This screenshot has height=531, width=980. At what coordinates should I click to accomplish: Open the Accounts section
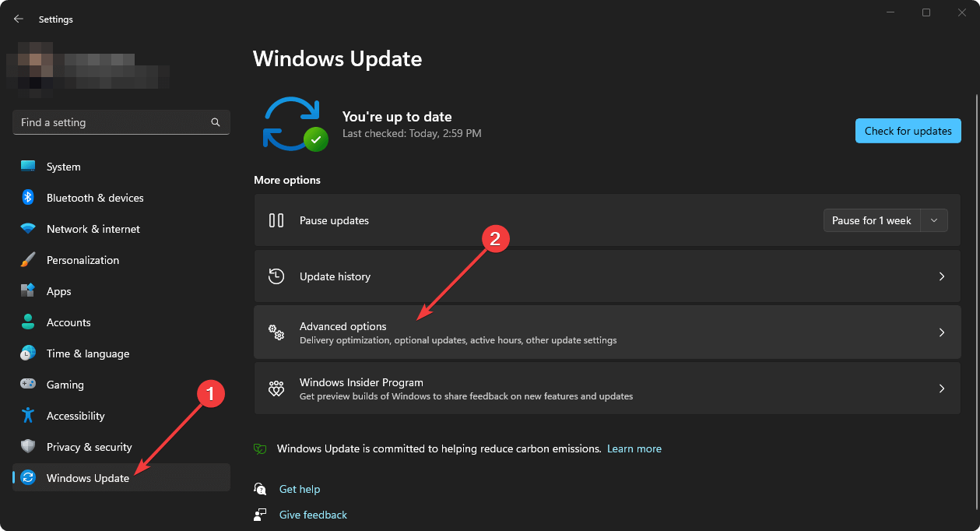[121, 322]
